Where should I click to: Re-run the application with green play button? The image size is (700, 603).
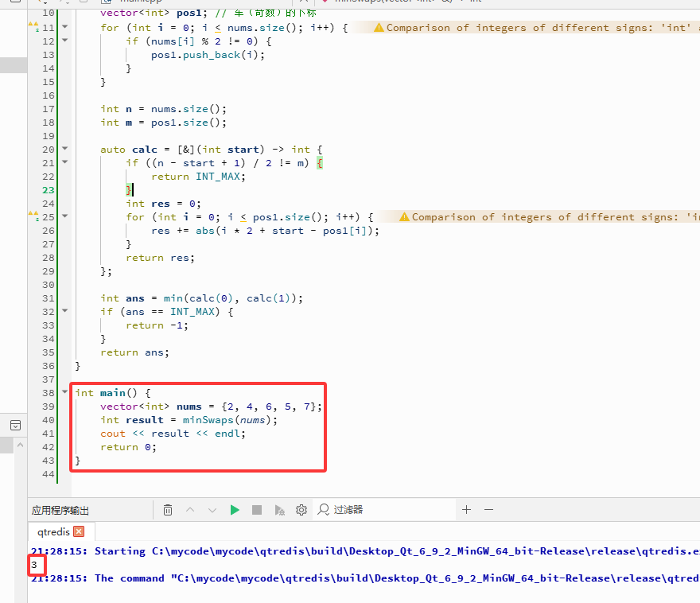click(x=235, y=510)
